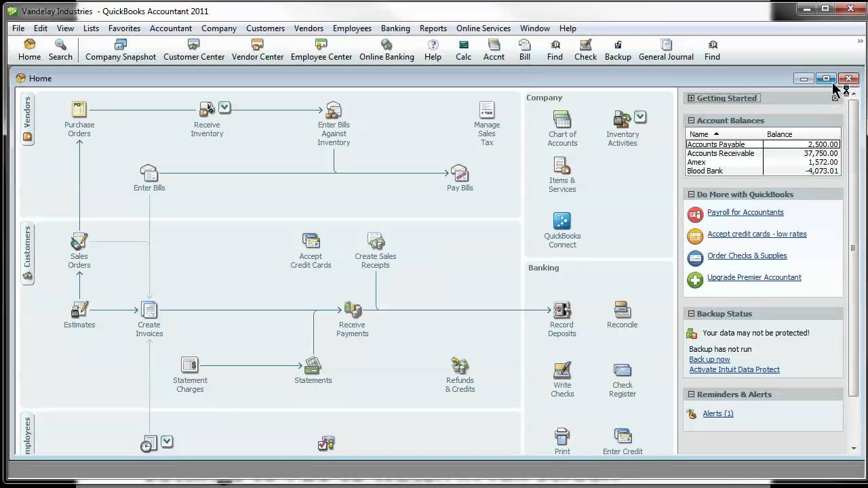Open Refunds & Credits icon
The width and height of the screenshot is (868, 488).
(x=460, y=365)
